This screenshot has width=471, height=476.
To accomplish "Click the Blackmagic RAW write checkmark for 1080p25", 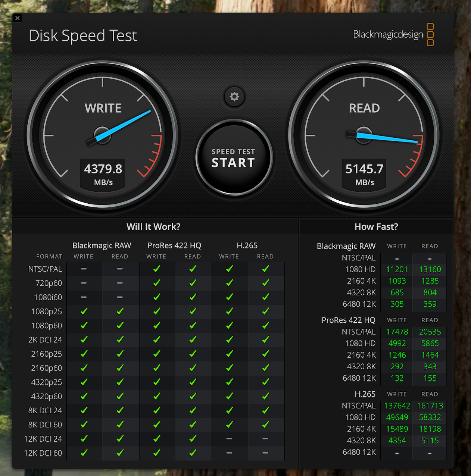I will click(84, 311).
